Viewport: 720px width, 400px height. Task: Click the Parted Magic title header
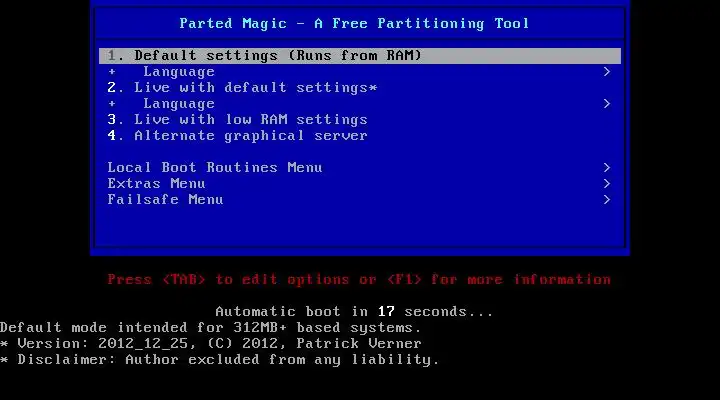(x=354, y=23)
